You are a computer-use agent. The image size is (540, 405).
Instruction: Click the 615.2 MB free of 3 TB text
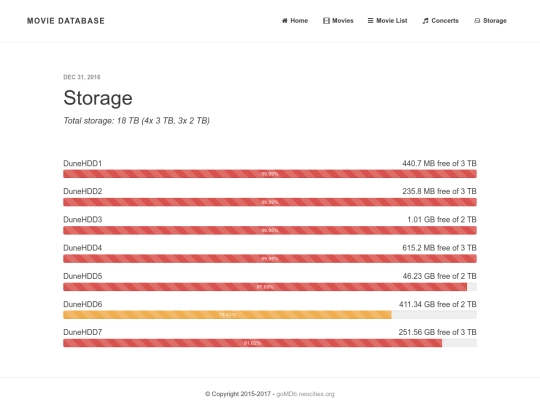[x=439, y=248]
